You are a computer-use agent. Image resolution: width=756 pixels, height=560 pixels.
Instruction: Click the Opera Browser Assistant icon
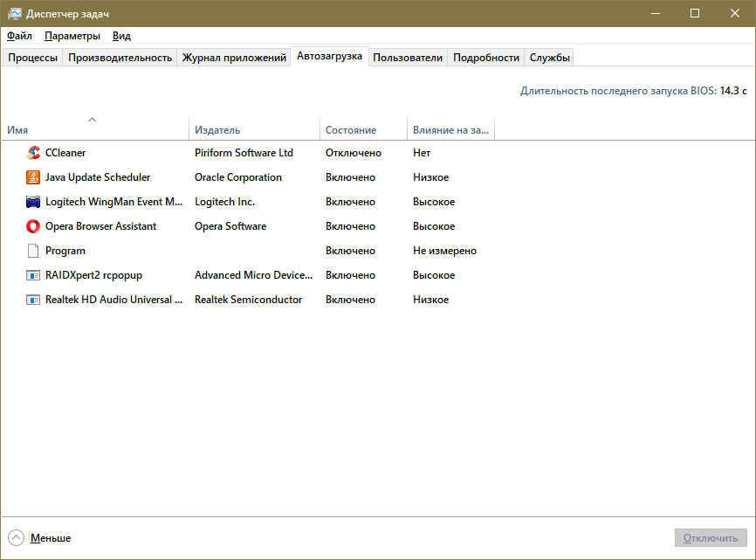tap(33, 226)
